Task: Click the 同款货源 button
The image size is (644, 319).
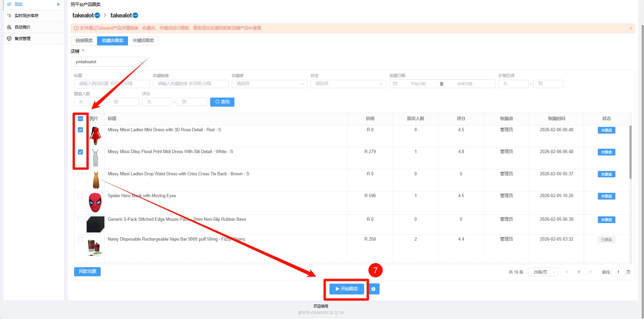Action: 87,272
